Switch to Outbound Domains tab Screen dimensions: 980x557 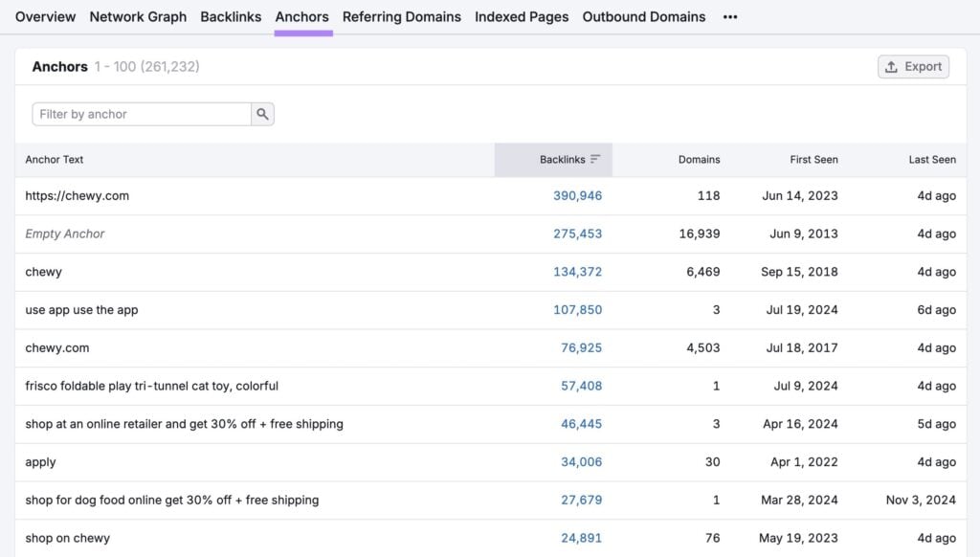point(643,17)
